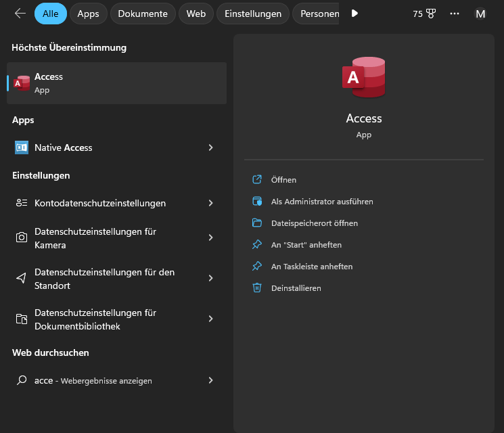
Task: Click the location privacy arrow icon
Action: pyautogui.click(x=22, y=278)
